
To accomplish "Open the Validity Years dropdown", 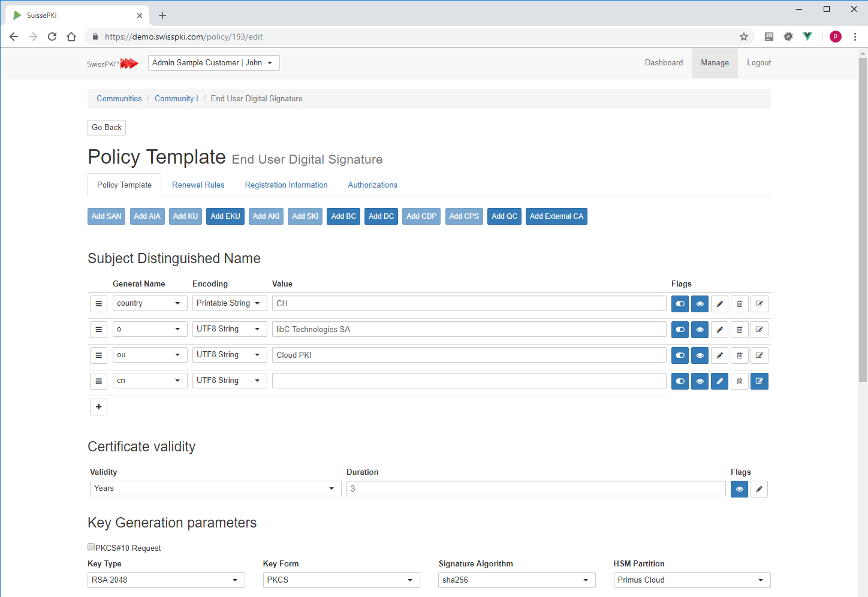I will click(x=216, y=489).
